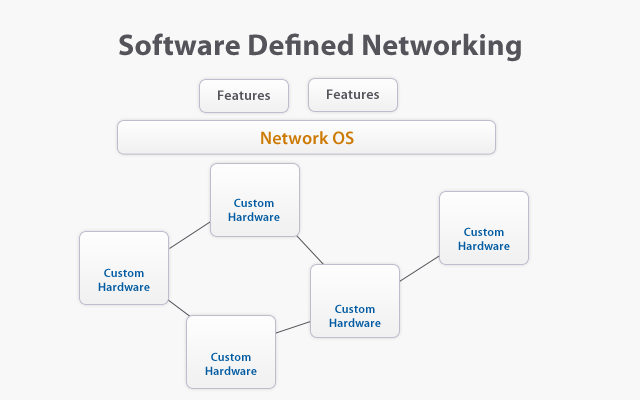Select the right Features box
This screenshot has width=640, height=400.
(x=353, y=95)
